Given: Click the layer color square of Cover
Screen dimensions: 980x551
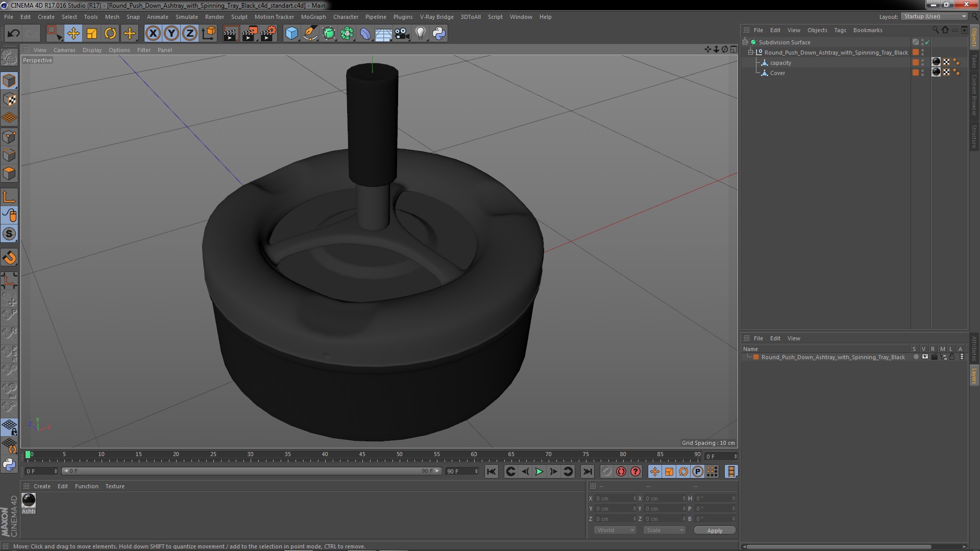Looking at the screenshot, I should (916, 72).
